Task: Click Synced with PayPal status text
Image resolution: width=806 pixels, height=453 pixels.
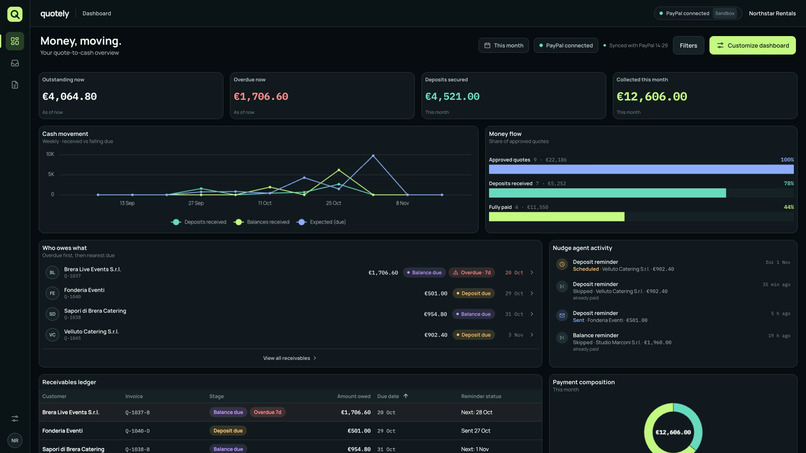Action: [x=635, y=45]
